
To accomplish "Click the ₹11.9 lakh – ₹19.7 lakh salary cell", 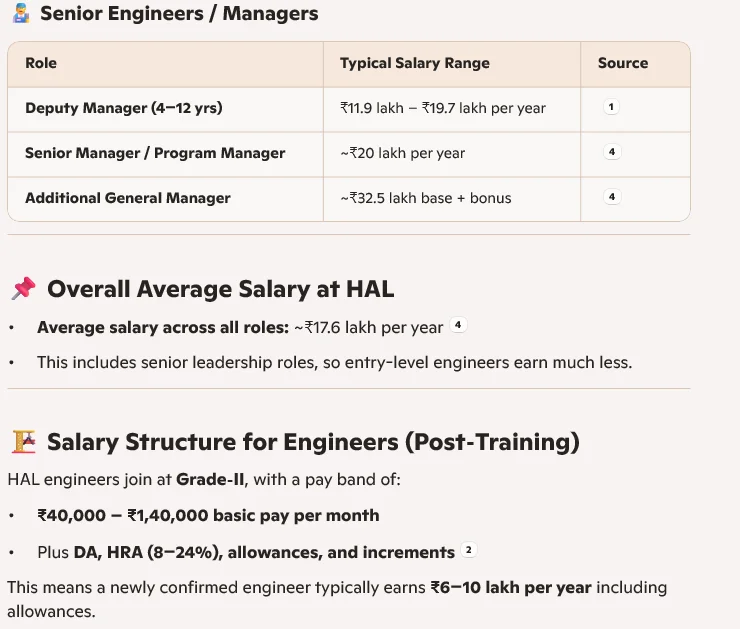I will [443, 108].
